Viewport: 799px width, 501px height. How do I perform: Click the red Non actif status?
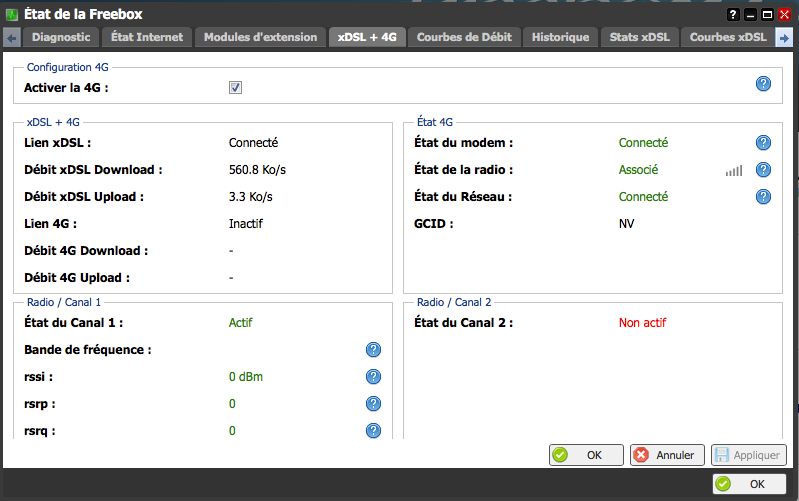pyautogui.click(x=642, y=323)
